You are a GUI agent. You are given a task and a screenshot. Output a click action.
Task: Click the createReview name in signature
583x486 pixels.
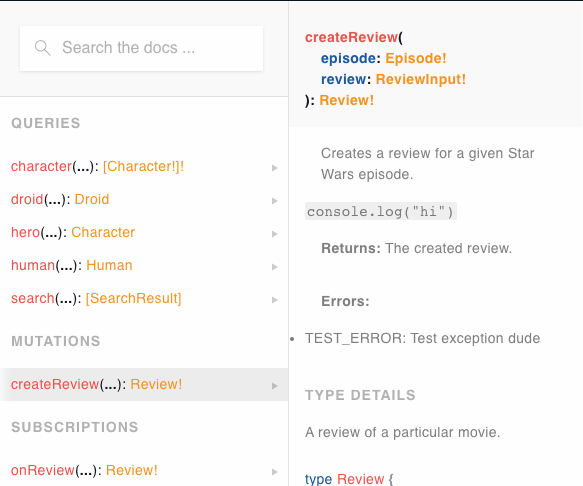351,37
